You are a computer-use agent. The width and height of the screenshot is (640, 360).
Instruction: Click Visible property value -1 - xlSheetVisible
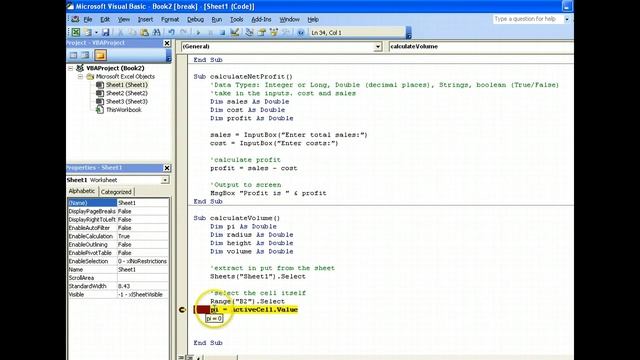143,295
